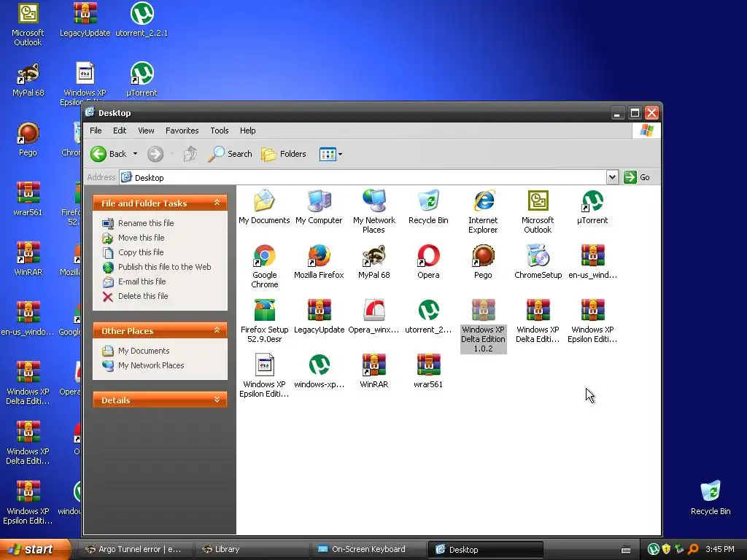This screenshot has width=747, height=560.
Task: Open the Views dropdown button
Action: pos(330,154)
